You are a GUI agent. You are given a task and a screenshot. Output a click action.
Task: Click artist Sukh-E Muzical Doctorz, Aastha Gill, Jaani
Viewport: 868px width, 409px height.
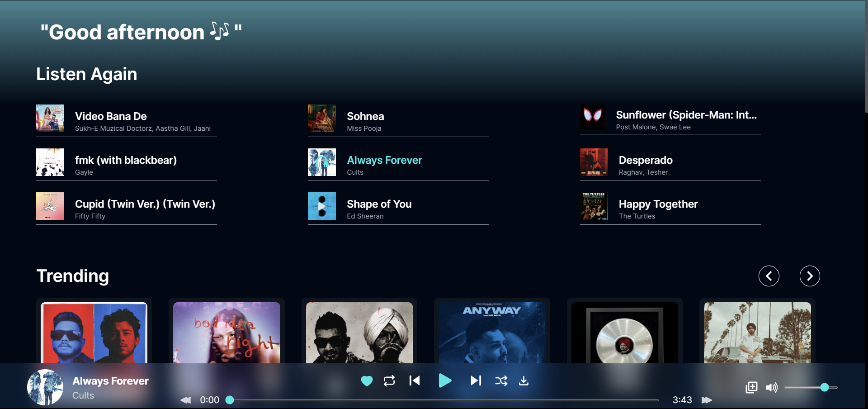point(143,128)
